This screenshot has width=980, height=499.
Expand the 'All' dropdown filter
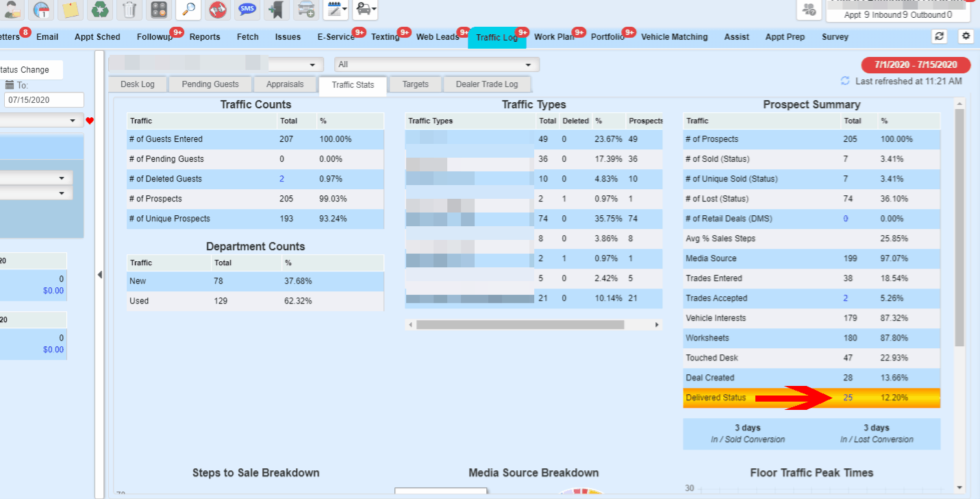click(437, 64)
